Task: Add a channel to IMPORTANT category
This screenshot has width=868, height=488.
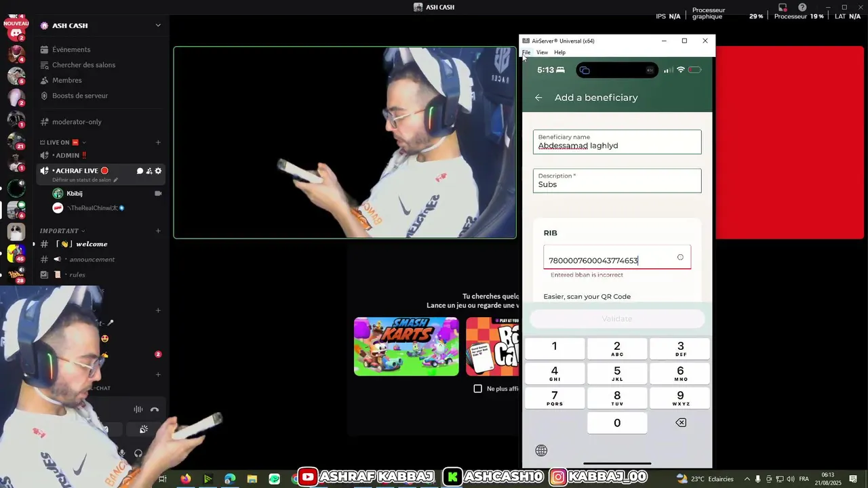Action: (x=158, y=231)
